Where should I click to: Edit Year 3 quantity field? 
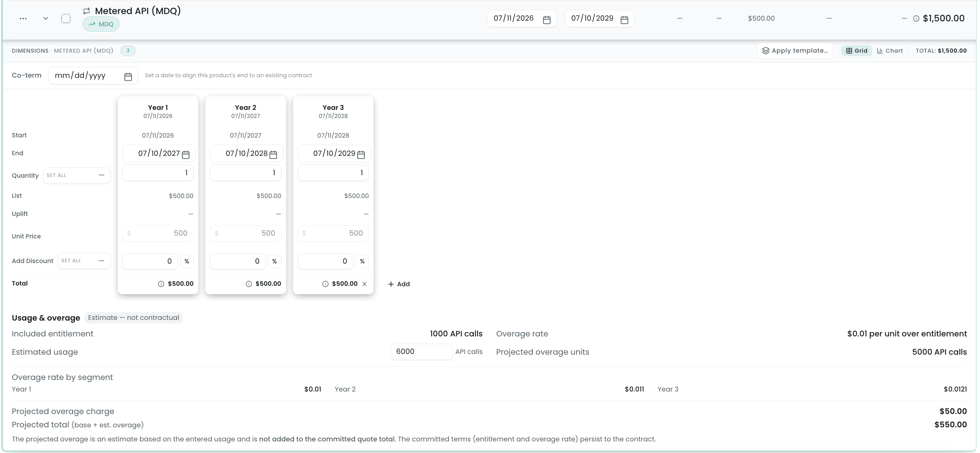coord(333,173)
